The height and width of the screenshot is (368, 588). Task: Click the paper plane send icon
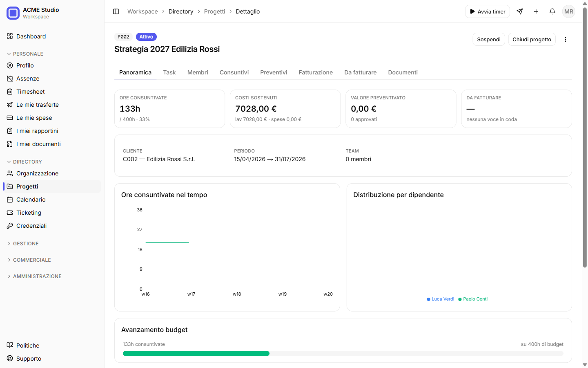(520, 11)
